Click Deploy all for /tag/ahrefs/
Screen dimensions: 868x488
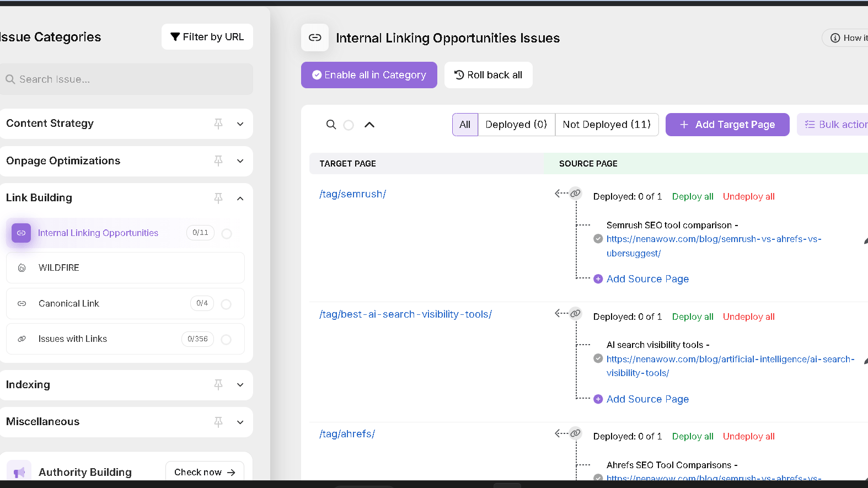(693, 436)
